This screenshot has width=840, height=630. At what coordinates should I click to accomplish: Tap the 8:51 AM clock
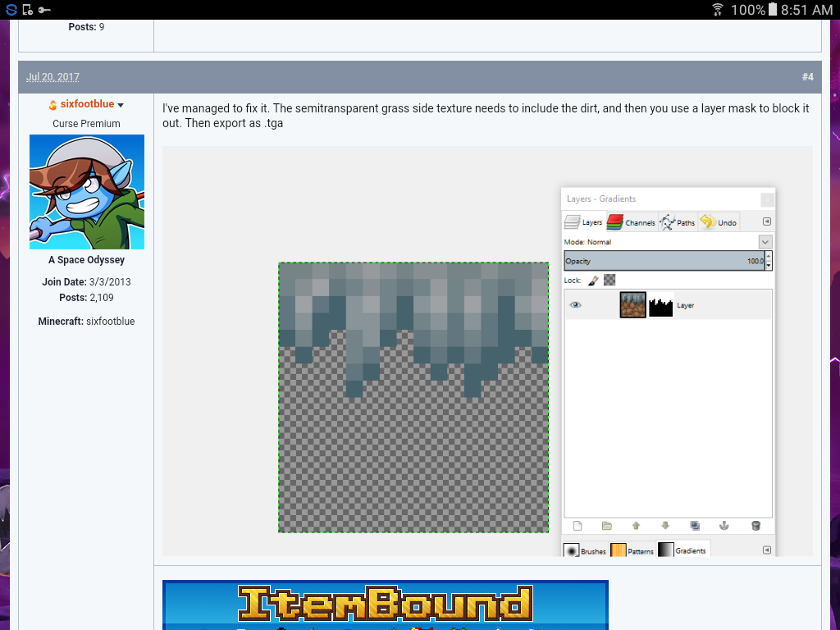tap(807, 10)
